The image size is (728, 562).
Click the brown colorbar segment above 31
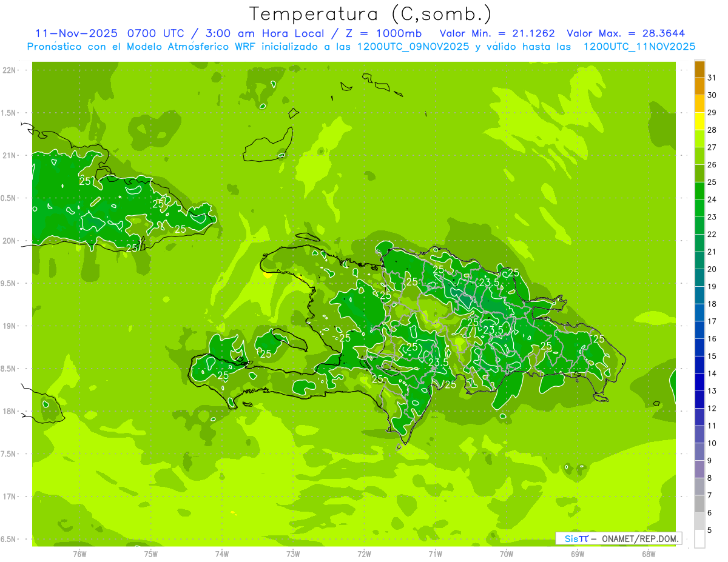click(699, 70)
